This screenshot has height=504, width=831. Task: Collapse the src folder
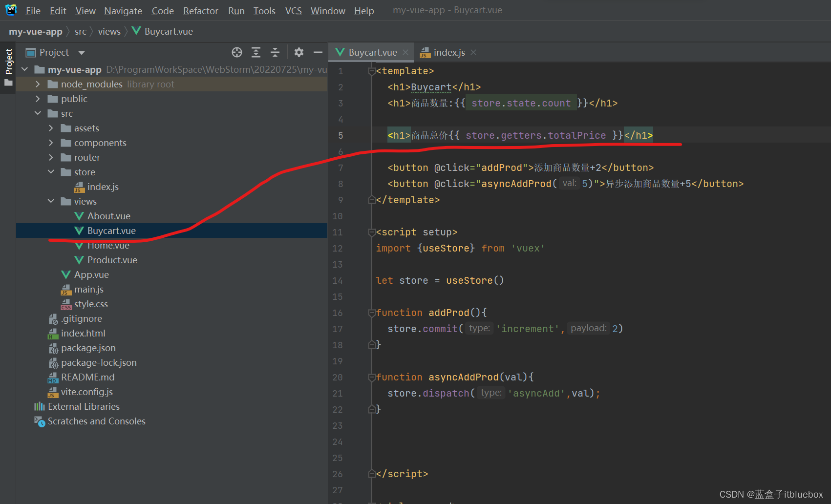[x=38, y=113]
